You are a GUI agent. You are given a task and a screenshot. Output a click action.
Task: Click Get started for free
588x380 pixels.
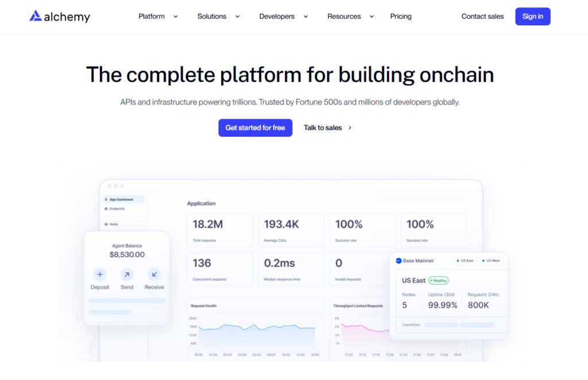click(x=255, y=128)
